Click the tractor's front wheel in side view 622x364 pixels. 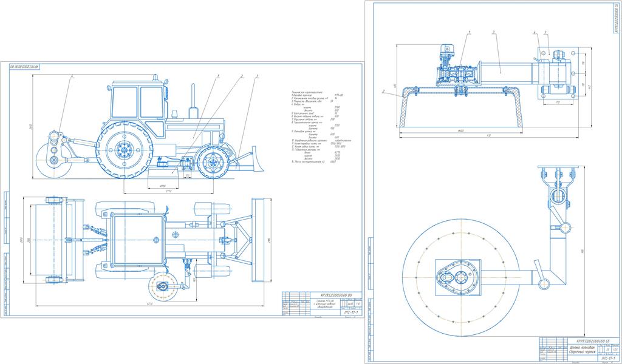tap(213, 162)
